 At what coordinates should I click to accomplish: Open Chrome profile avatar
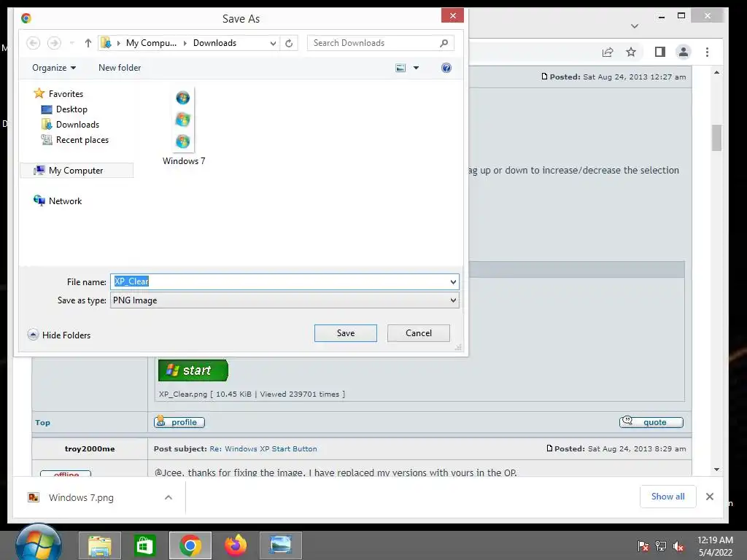683,52
